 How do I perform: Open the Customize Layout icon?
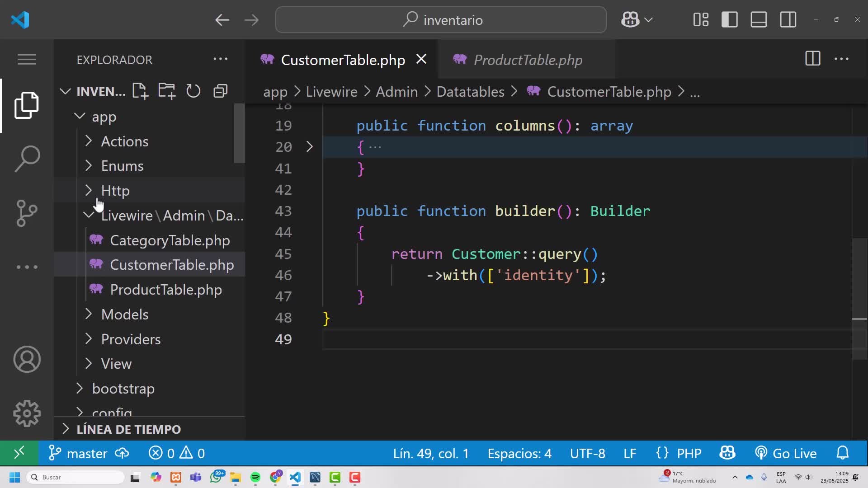tap(701, 20)
